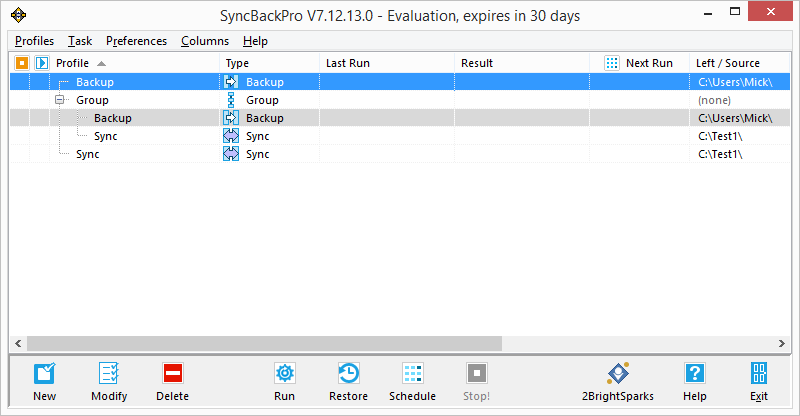Click the Restore icon
This screenshot has height=416, width=800.
(x=348, y=374)
